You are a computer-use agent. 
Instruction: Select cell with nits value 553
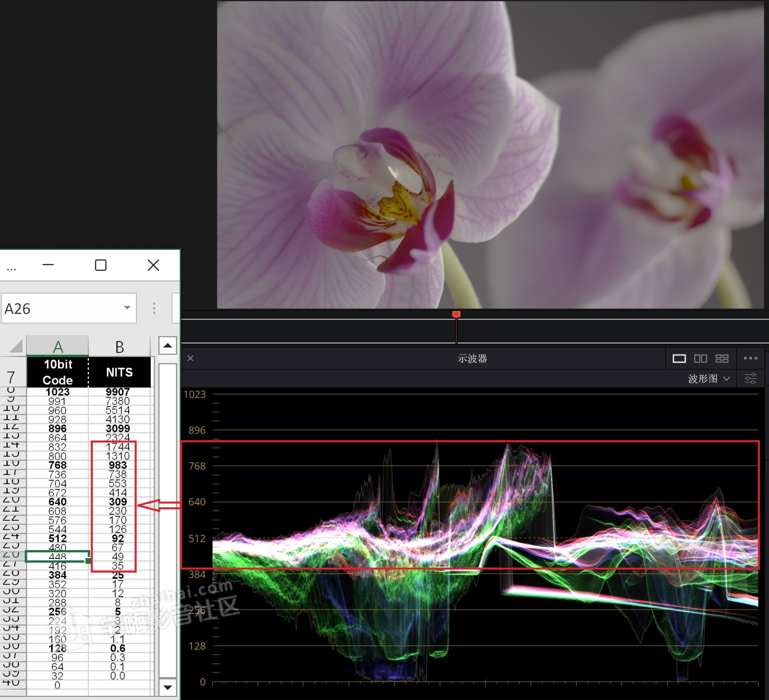click(x=120, y=483)
